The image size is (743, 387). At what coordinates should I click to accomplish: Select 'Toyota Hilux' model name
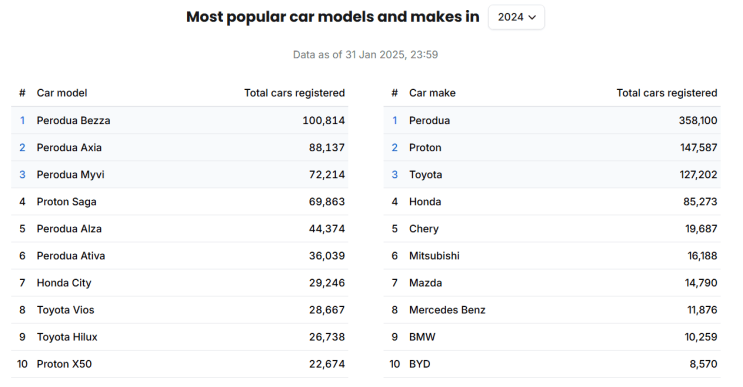67,337
